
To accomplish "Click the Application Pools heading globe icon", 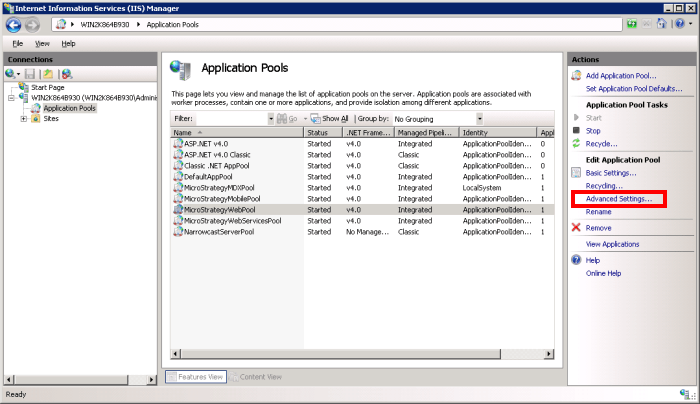I will click(181, 70).
